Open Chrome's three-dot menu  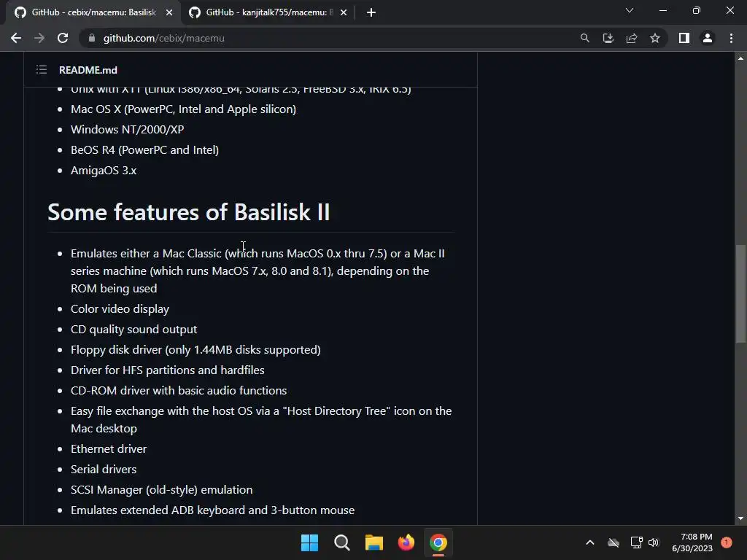click(731, 38)
